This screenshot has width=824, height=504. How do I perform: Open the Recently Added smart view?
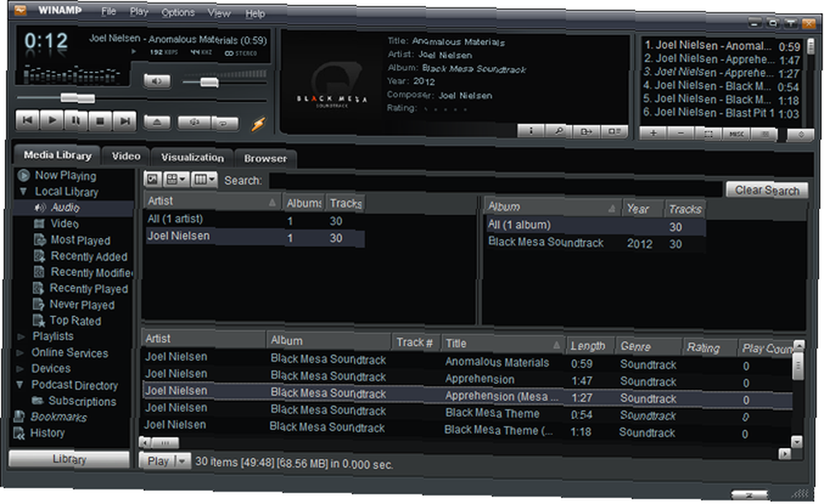click(x=88, y=257)
